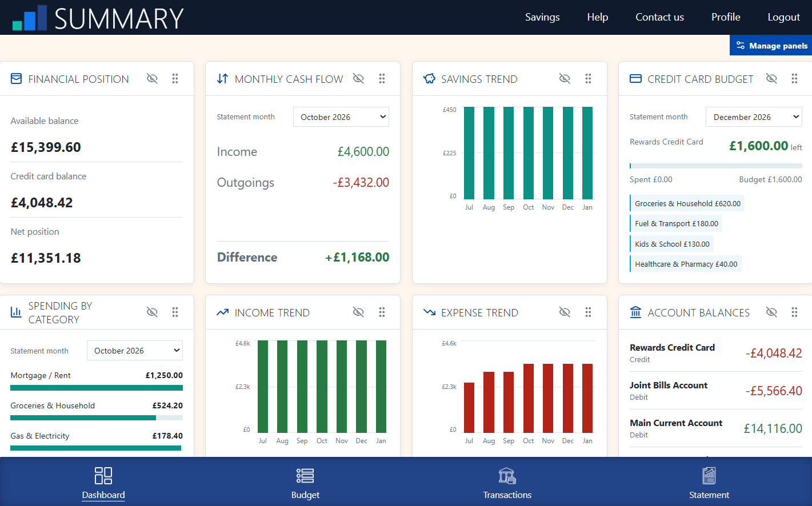Click the Logout link
Viewport: 812px width, 506px height.
[783, 17]
